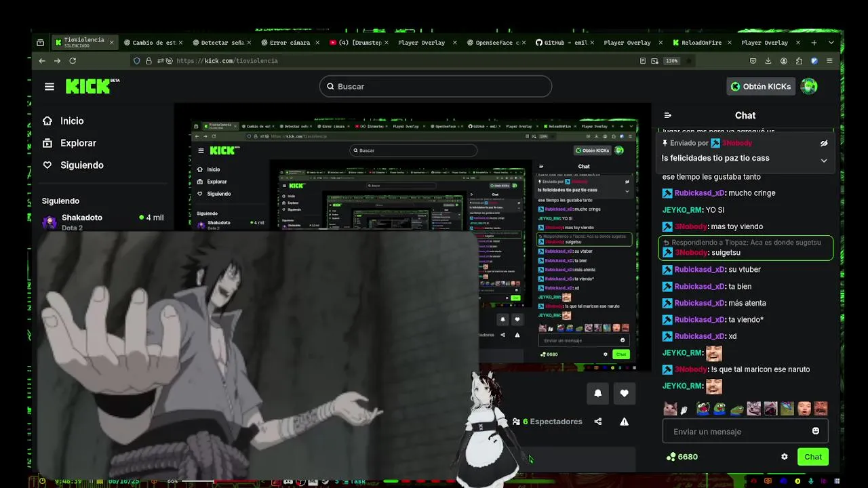Image resolution: width=868 pixels, height=488 pixels.
Task: Report the stream with the warning triangle icon
Action: coord(624,422)
